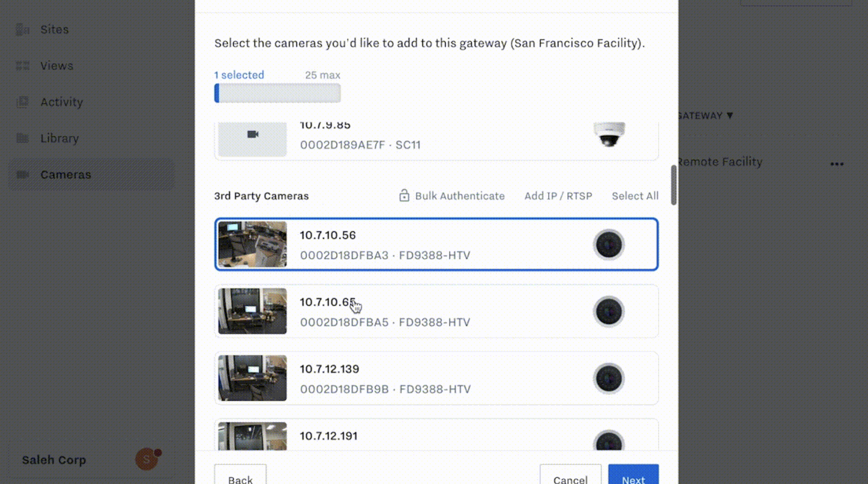Click the Activity icon in sidebar

(x=23, y=102)
